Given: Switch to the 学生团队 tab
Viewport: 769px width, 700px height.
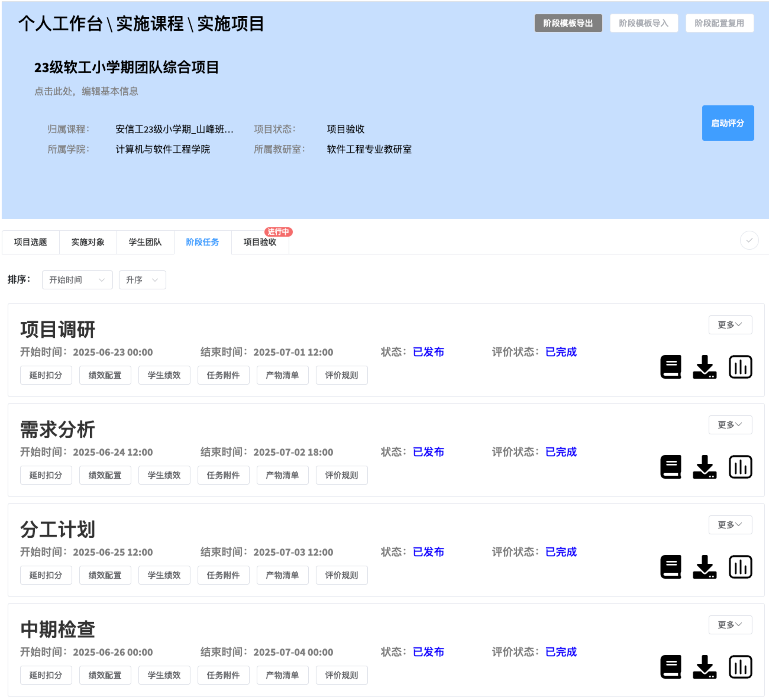Looking at the screenshot, I should 145,242.
